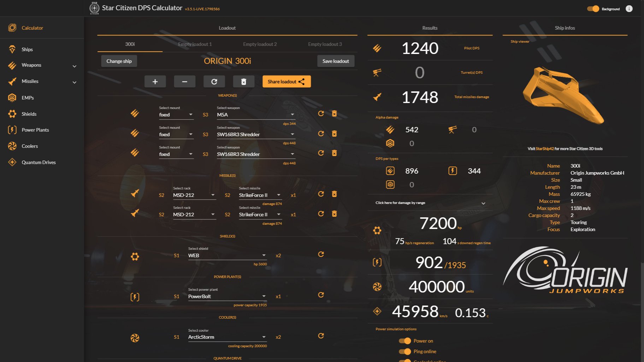
Task: Reset the second missile rack row
Action: coord(321,213)
